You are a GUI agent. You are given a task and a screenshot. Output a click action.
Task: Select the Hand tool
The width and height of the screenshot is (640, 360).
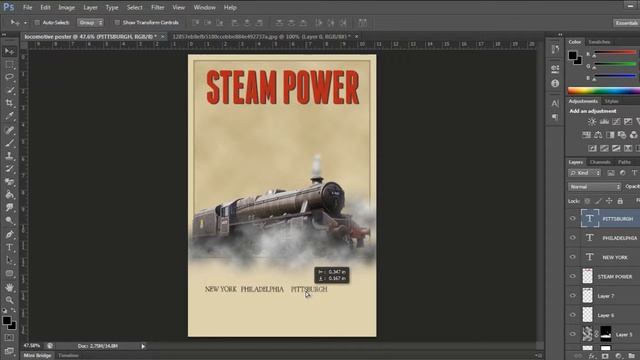(x=9, y=287)
